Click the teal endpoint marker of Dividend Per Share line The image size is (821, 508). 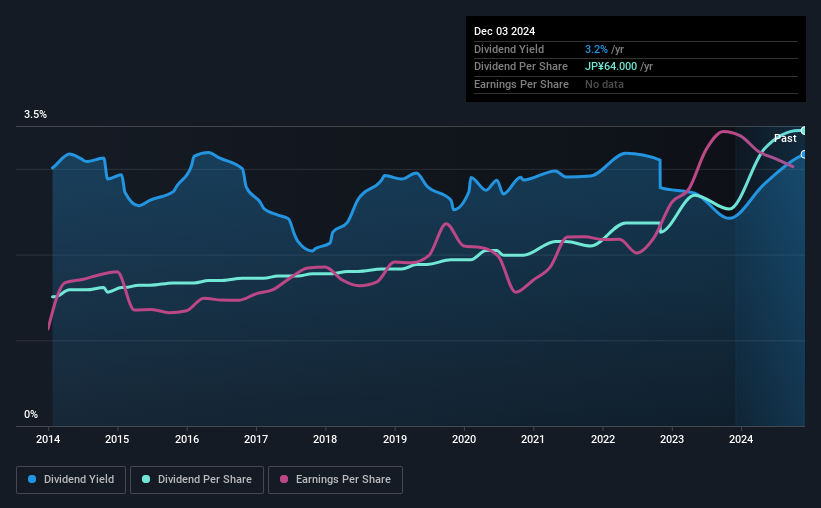coord(804,130)
